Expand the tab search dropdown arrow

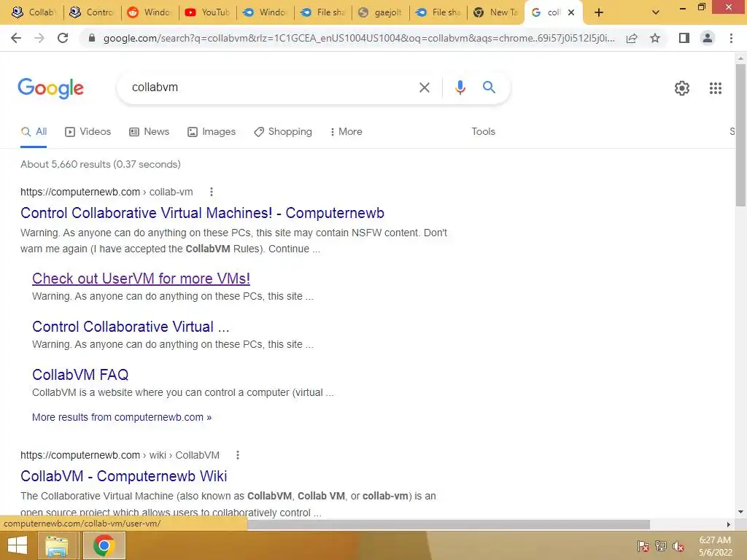point(656,13)
